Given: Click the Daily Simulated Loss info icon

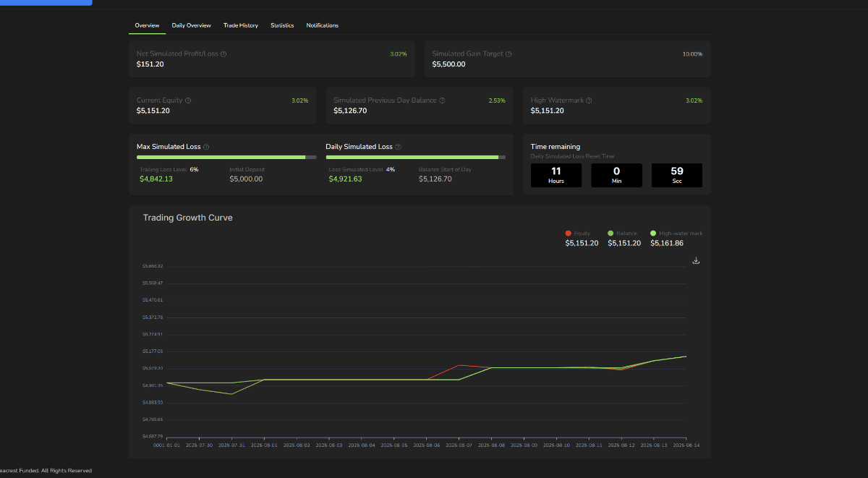Looking at the screenshot, I should click(x=398, y=147).
